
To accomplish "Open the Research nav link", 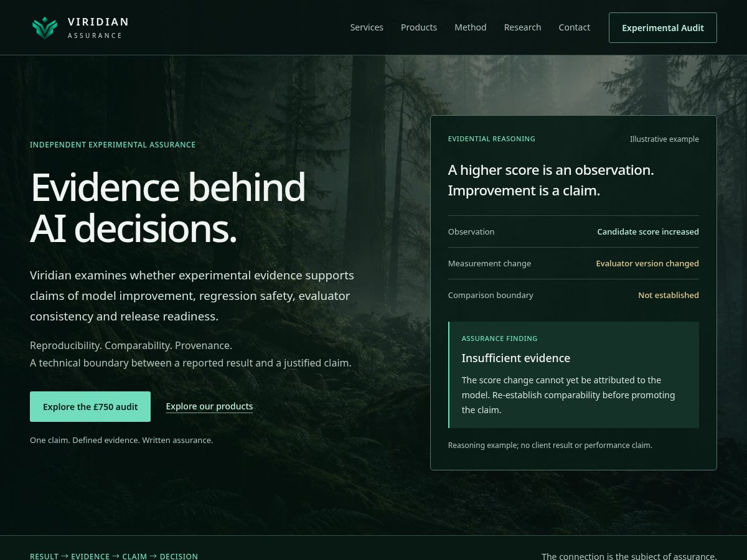I will click(522, 27).
